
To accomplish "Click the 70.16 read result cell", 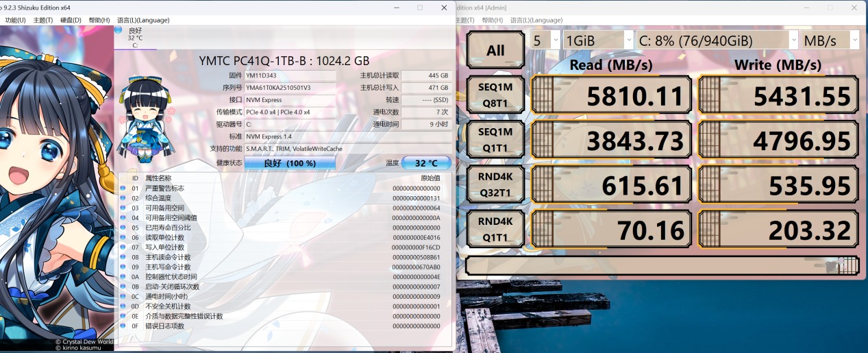I will (611, 229).
